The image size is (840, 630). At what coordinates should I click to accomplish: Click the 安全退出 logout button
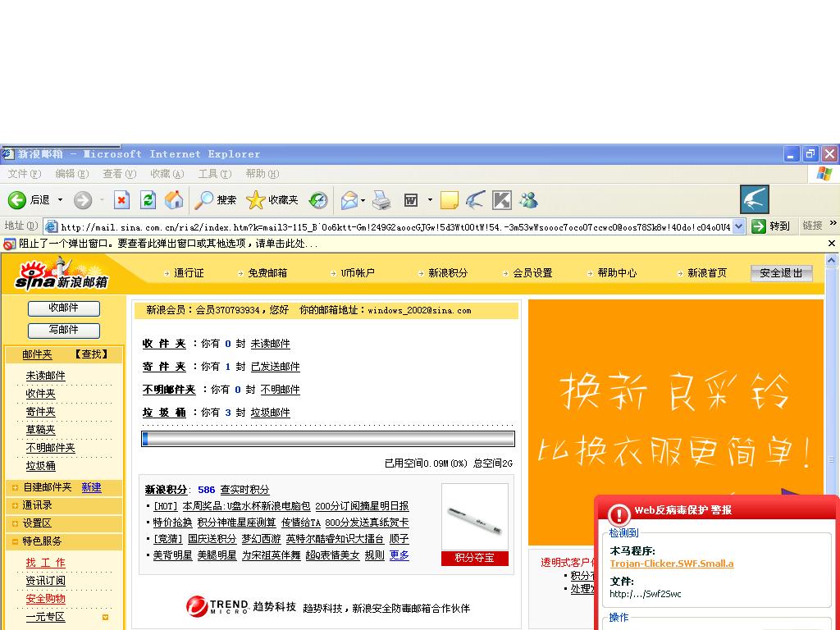tap(782, 273)
